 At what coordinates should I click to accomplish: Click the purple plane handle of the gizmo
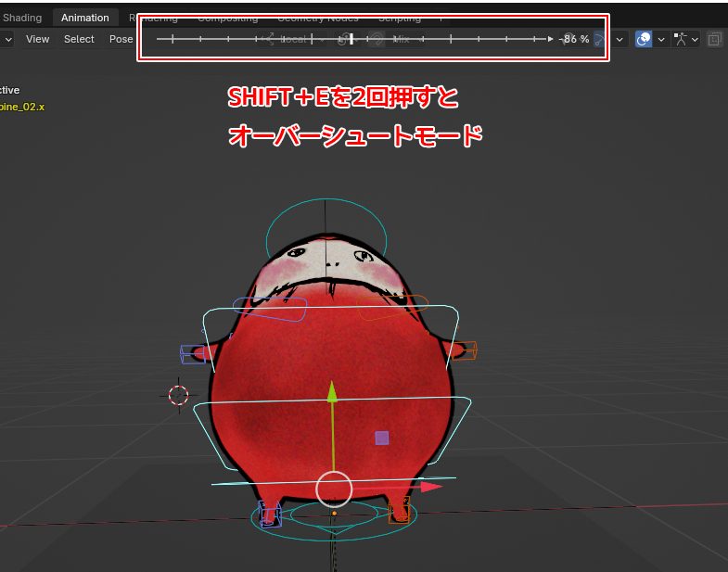(381, 438)
